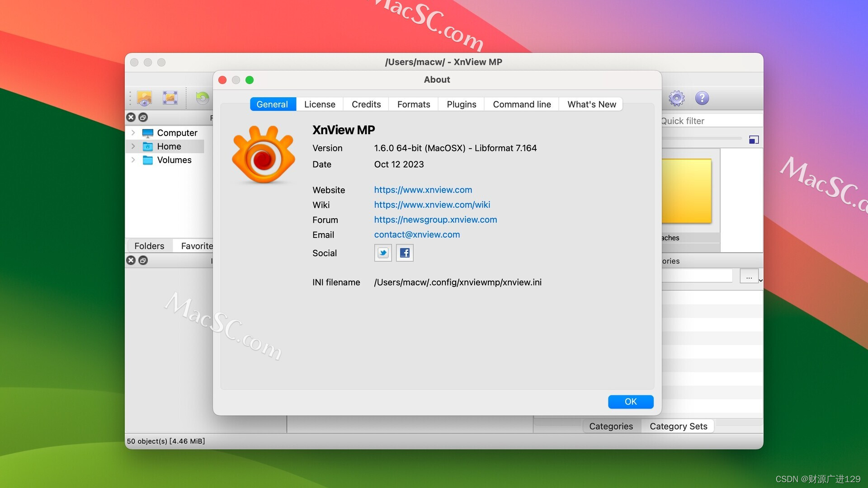Switch to the Formats tab
868x488 pixels.
[414, 104]
